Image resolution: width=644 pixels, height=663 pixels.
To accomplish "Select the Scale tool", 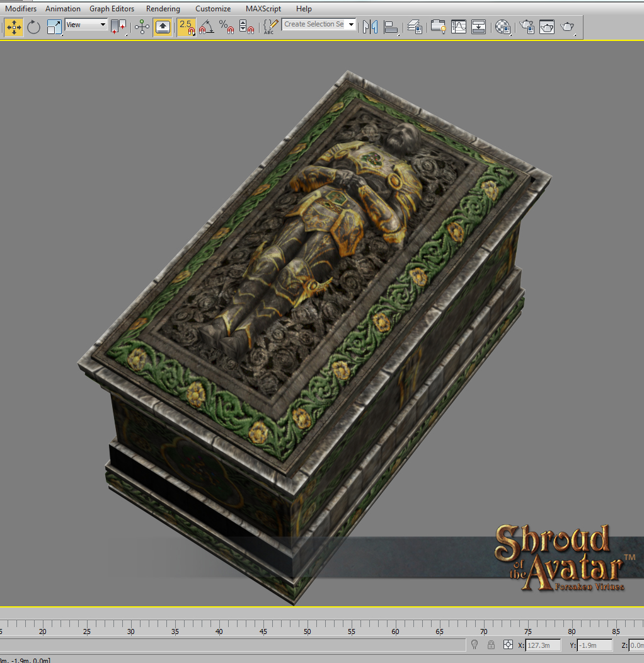I will (x=54, y=26).
